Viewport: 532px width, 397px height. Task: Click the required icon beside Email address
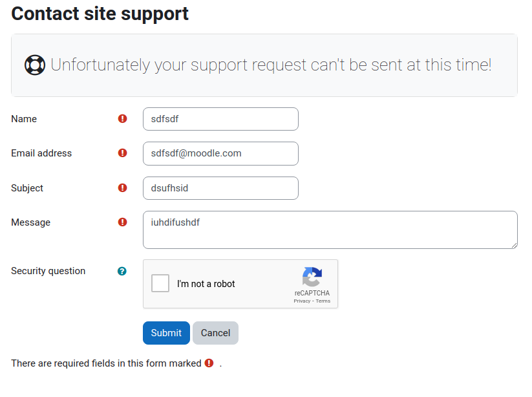[x=122, y=153]
